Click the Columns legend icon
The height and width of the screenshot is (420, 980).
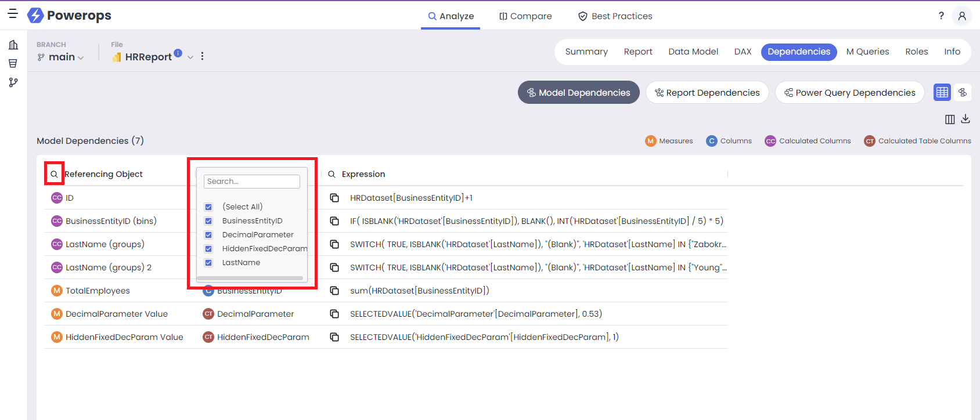(712, 141)
